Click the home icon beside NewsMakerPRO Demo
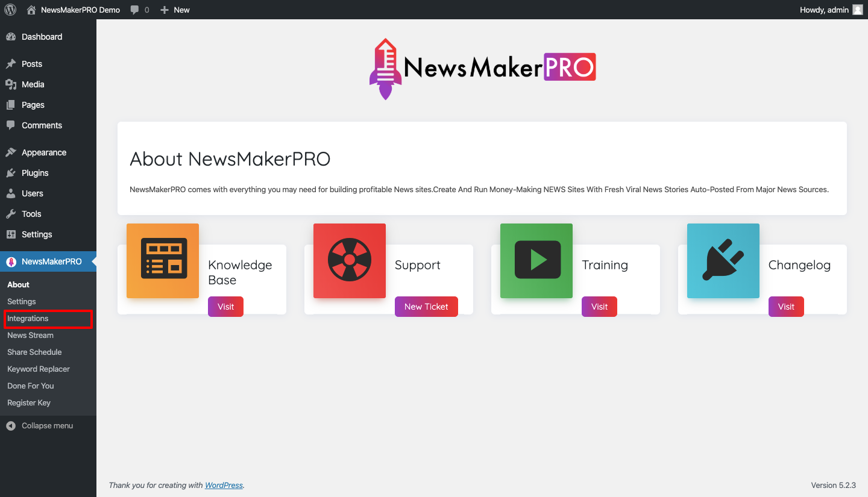Viewport: 868px width, 497px height. 31,10
